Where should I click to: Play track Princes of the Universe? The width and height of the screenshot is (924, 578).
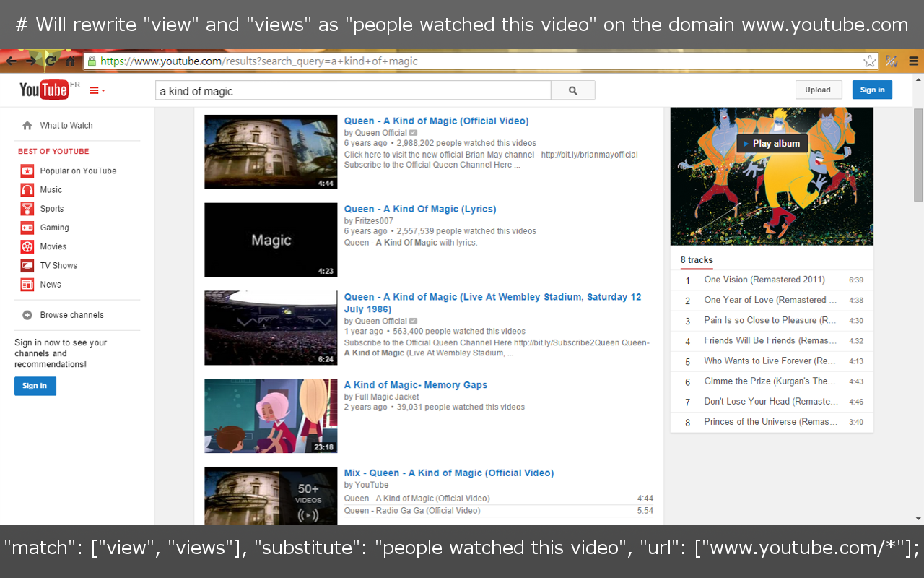(x=772, y=422)
